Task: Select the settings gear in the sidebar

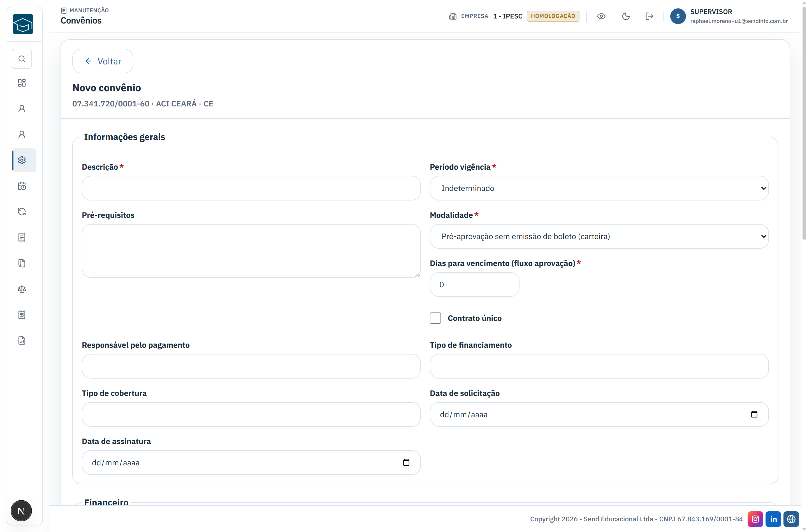Action: (22, 160)
